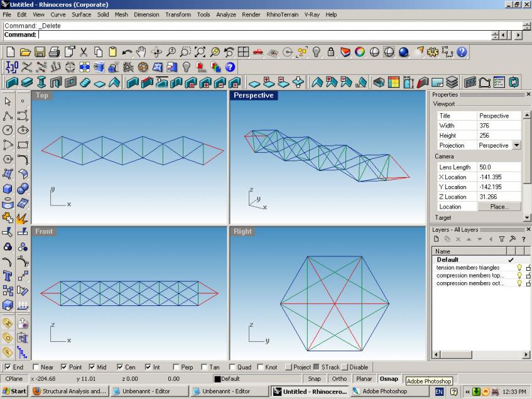The image size is (532, 399).
Task: Click the Undo arrow icon
Action: pyautogui.click(x=127, y=52)
